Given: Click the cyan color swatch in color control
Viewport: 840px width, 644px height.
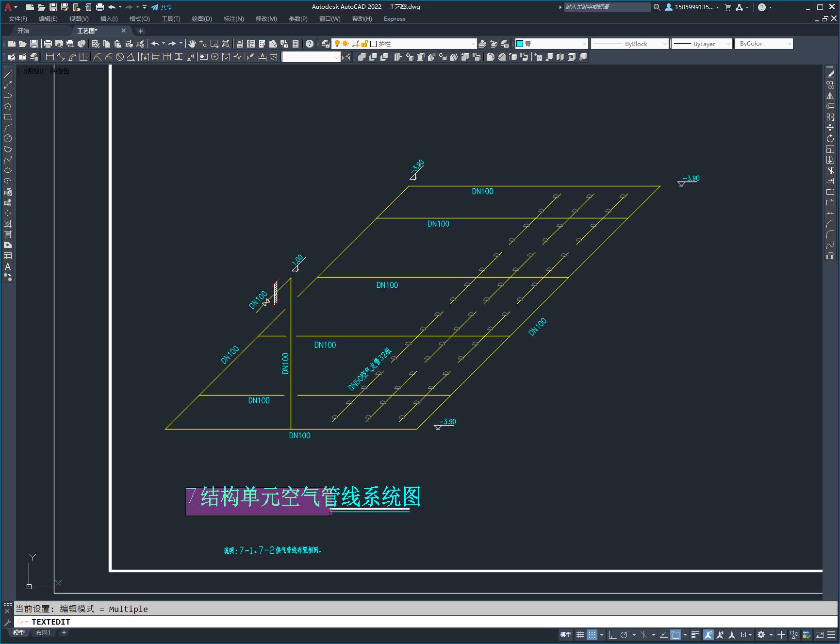Looking at the screenshot, I should click(520, 44).
